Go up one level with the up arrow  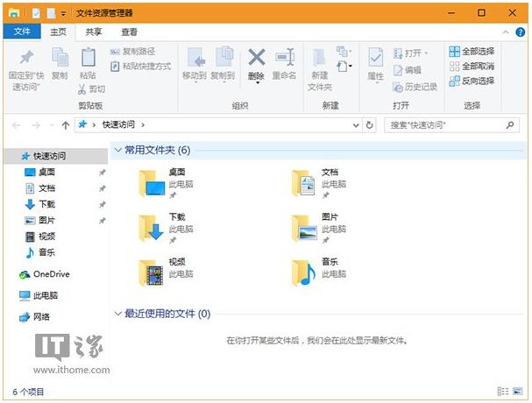(x=66, y=125)
